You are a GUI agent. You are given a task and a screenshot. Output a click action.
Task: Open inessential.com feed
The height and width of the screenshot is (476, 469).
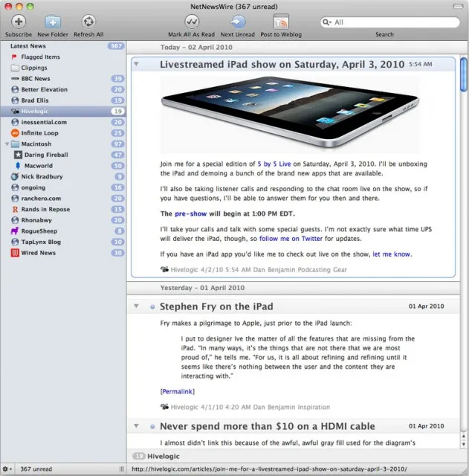click(x=62, y=122)
